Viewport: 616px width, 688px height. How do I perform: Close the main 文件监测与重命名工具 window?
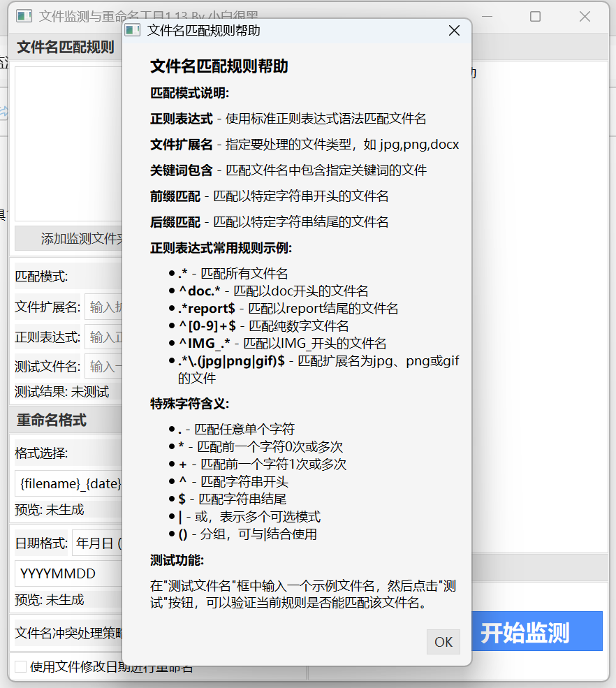(x=585, y=17)
